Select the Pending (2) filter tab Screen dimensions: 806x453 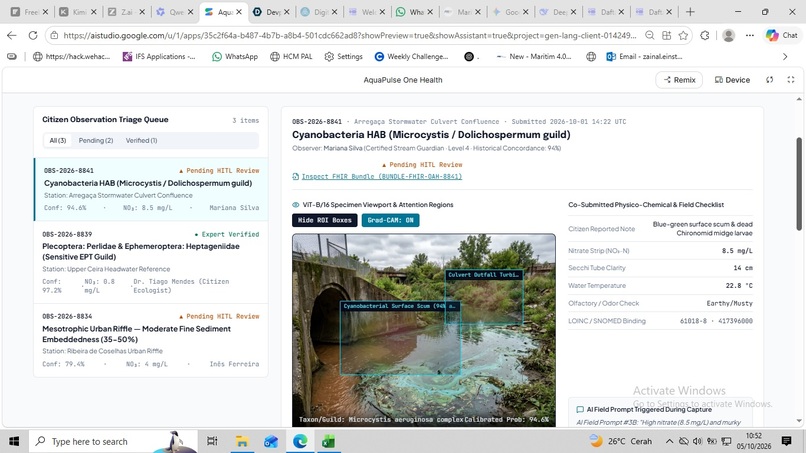tap(96, 140)
